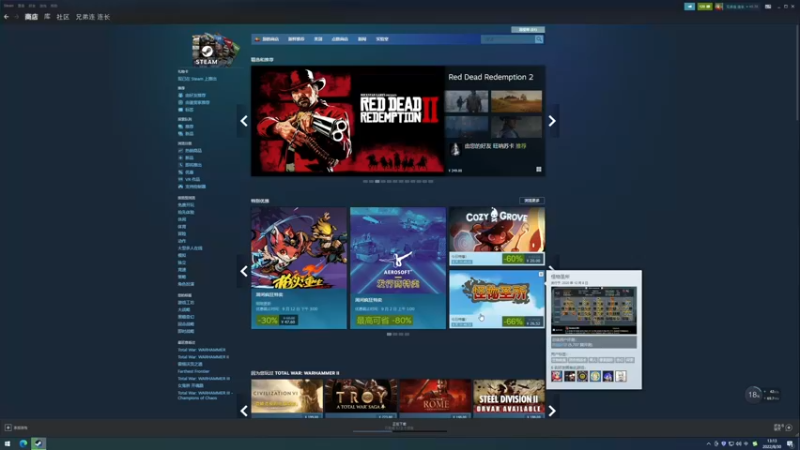Screen dimensions: 800x450
Task: Click the Steam gift cards image
Action: (x=215, y=49)
